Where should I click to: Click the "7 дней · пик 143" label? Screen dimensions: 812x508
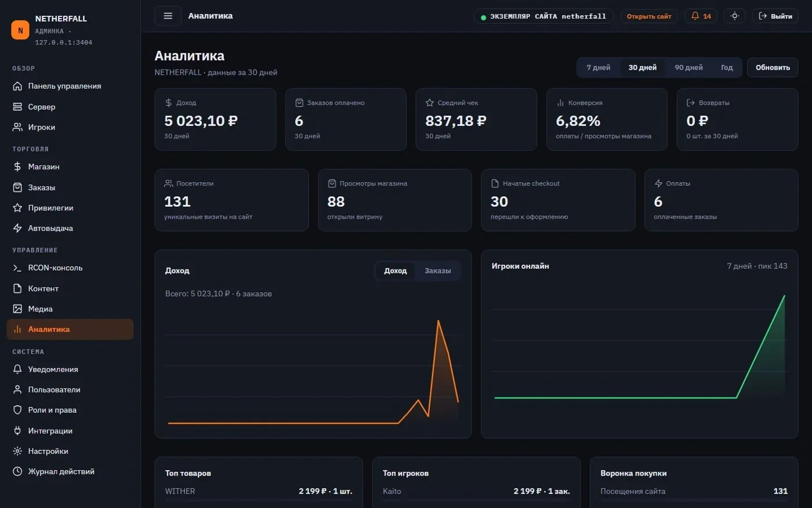757,266
